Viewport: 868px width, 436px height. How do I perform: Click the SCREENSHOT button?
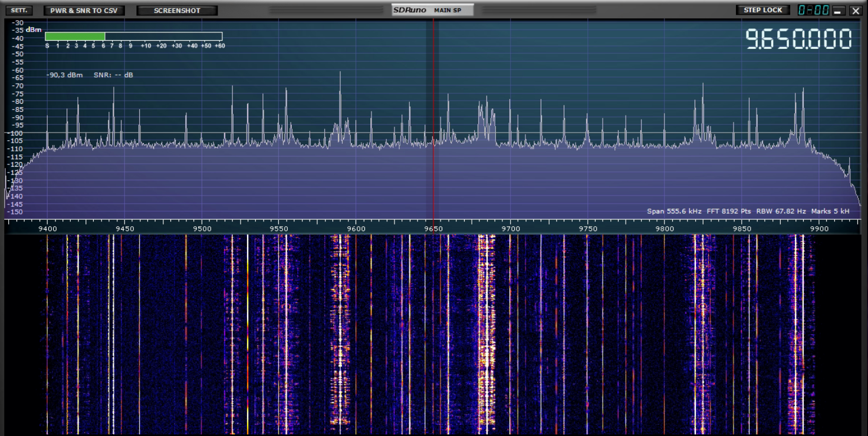(177, 11)
